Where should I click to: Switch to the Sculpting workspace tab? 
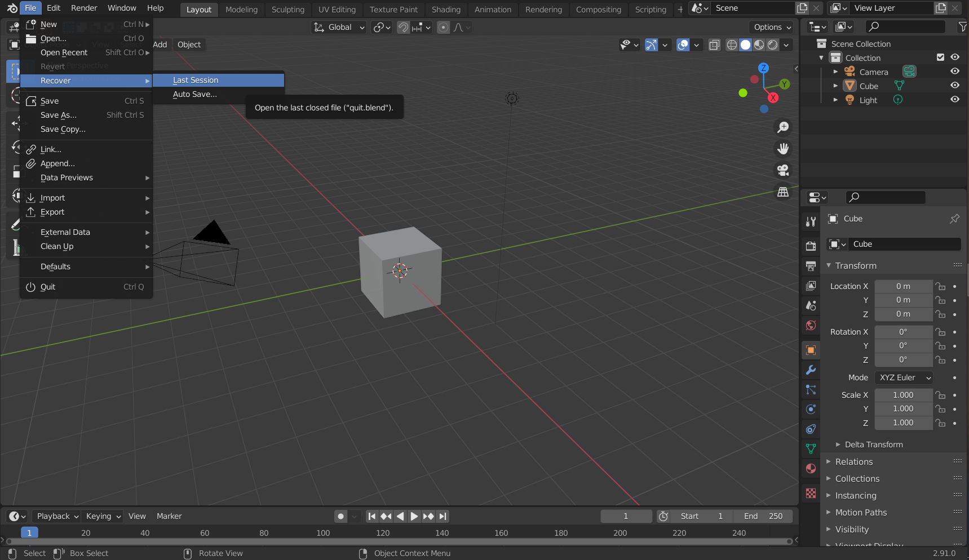point(287,10)
